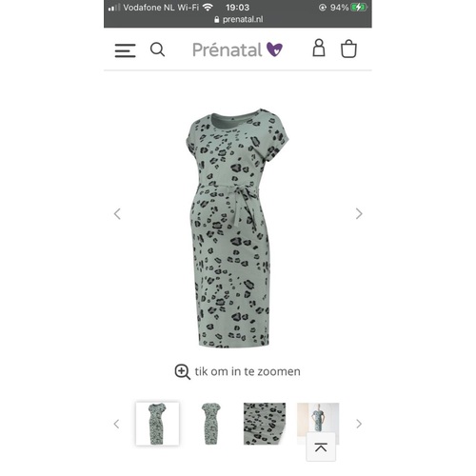The image size is (476, 476).
Task: Show the next main product image
Action: 359,213
